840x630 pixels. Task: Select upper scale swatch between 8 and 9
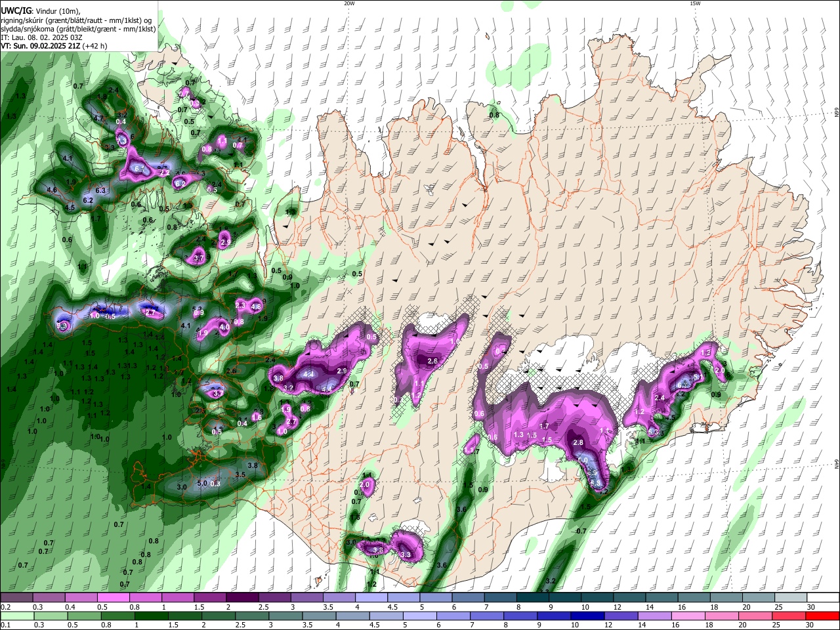pyautogui.click(x=533, y=598)
